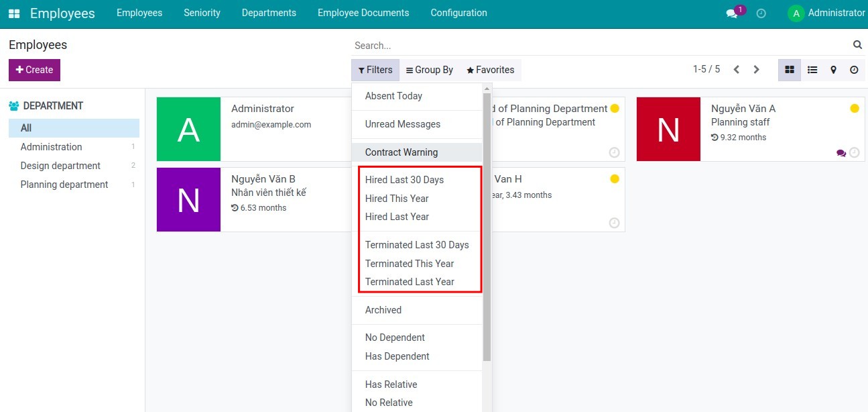
Task: Enable the Archived filter
Action: (x=383, y=310)
